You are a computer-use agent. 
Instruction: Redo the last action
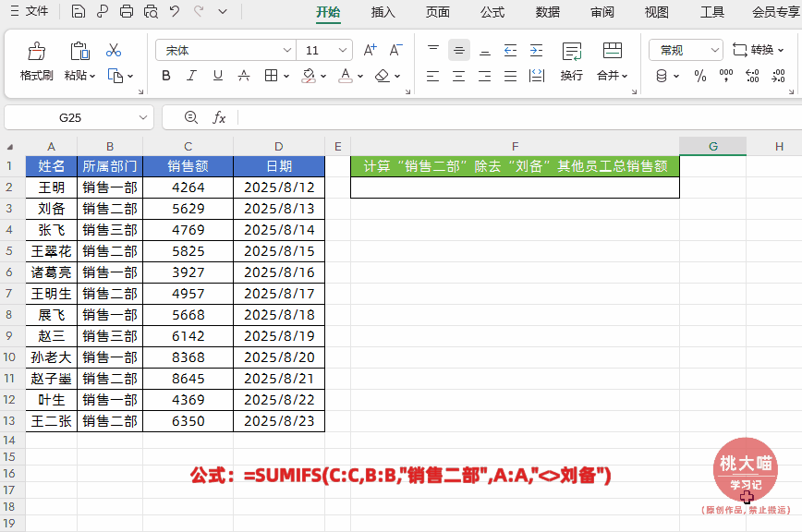199,11
